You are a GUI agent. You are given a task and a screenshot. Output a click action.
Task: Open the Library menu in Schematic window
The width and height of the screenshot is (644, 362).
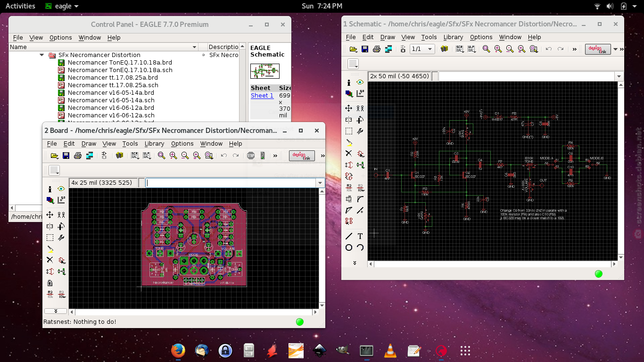(x=453, y=37)
